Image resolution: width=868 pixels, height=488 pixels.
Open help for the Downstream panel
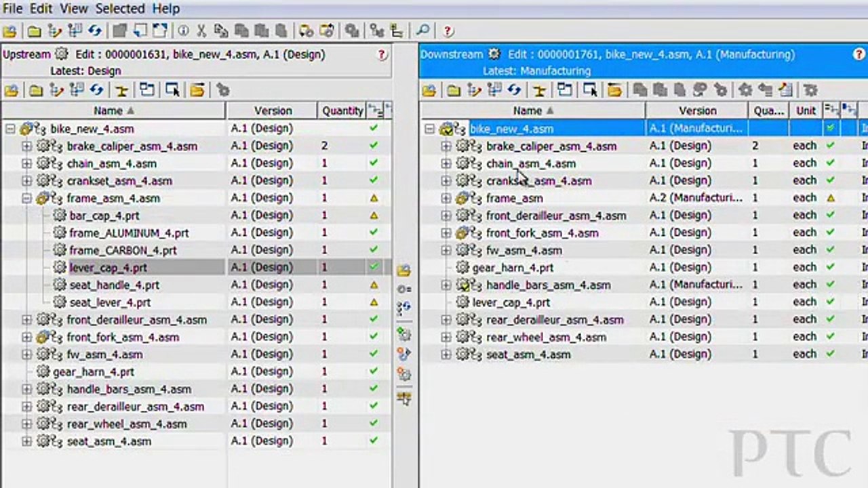pyautogui.click(x=859, y=55)
